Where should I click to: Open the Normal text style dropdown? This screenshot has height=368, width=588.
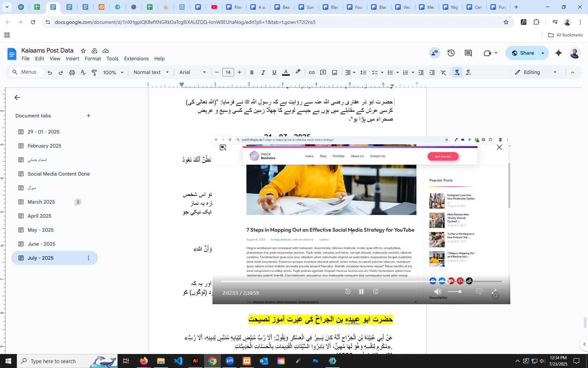click(151, 73)
